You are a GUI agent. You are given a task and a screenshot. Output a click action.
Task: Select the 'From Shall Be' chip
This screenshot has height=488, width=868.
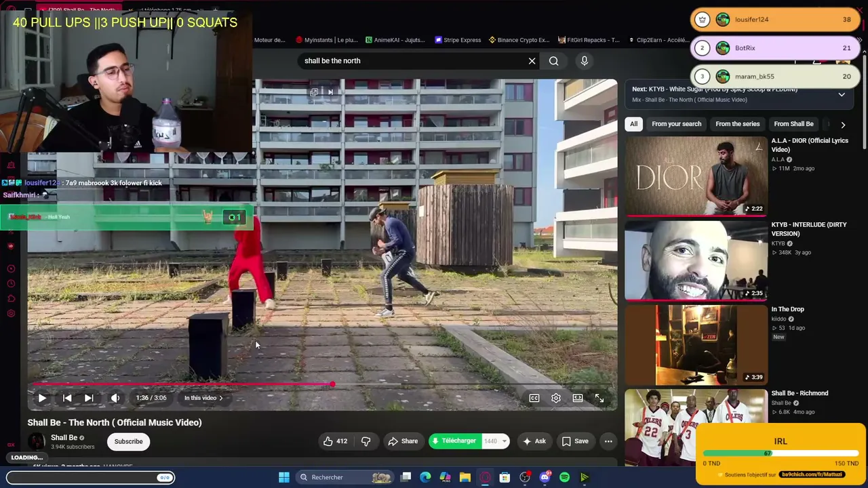tap(794, 124)
